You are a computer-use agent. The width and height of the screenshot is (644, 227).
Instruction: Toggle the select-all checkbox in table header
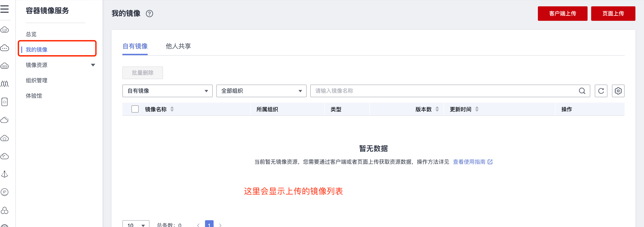(135, 109)
